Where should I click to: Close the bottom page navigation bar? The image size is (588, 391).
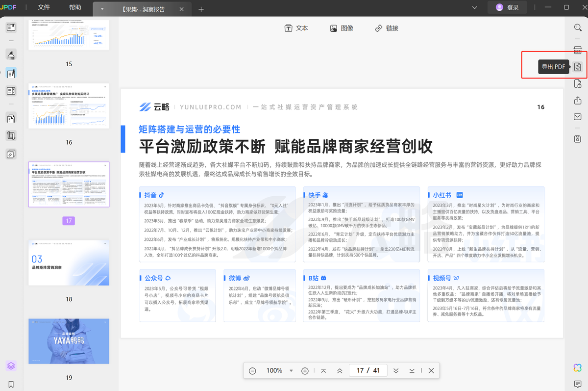[431, 371]
